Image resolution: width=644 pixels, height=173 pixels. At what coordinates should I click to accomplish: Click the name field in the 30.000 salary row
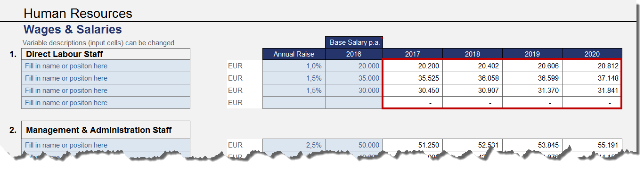(106, 91)
